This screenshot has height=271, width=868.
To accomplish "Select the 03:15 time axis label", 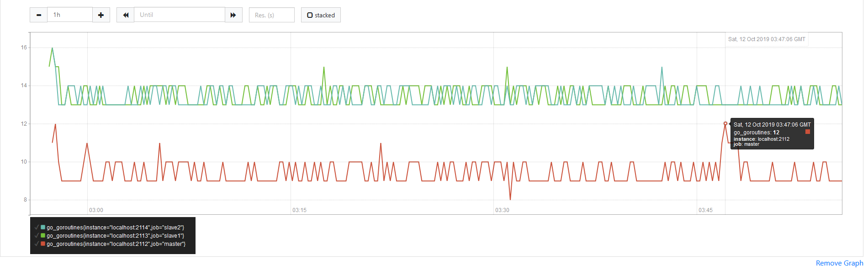I will tap(299, 210).
